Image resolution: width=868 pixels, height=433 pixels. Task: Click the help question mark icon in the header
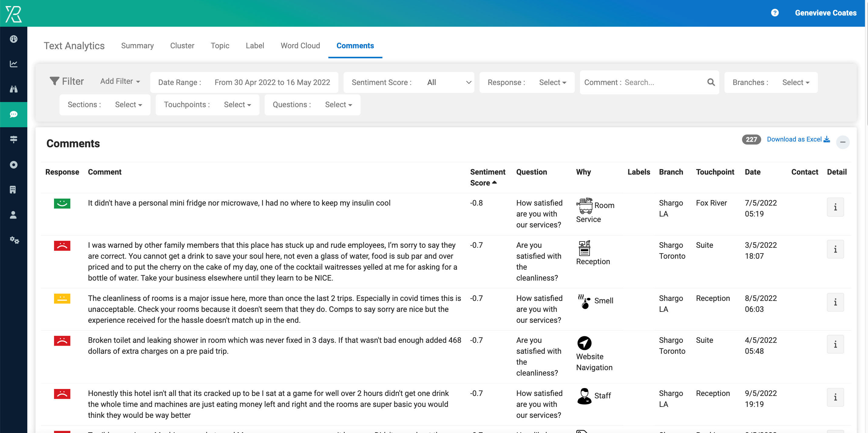[775, 13]
